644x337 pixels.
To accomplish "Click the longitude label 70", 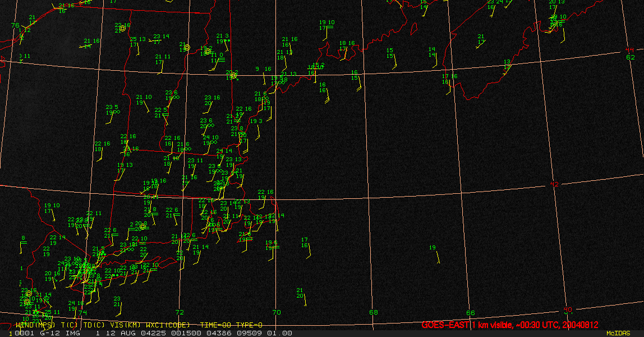I will (x=277, y=312).
